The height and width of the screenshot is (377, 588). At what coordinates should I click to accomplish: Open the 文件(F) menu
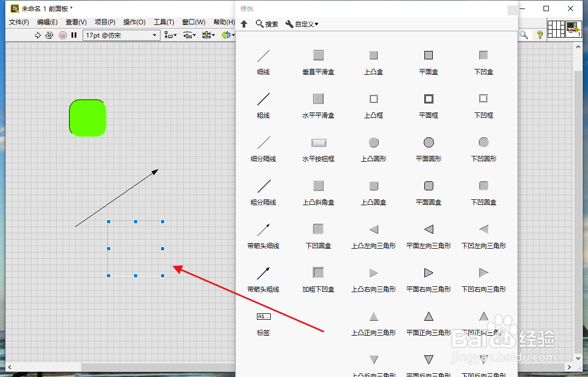[19, 22]
